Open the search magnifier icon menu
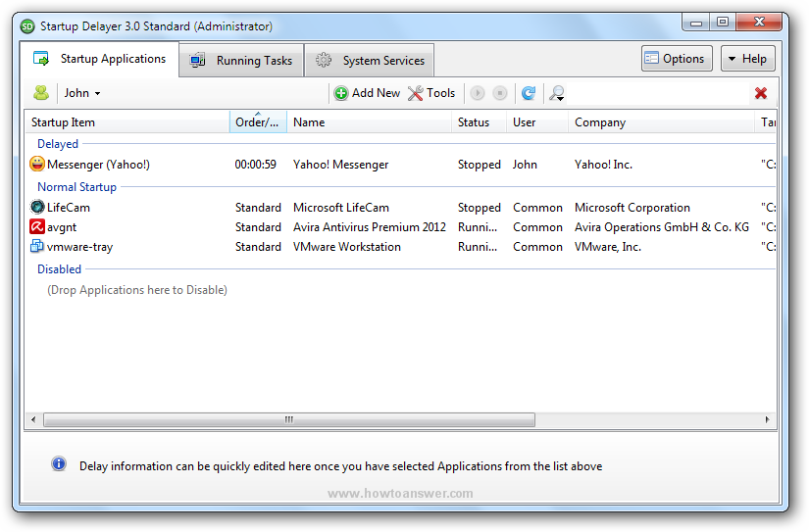Image resolution: width=809 pixels, height=532 pixels. click(557, 93)
